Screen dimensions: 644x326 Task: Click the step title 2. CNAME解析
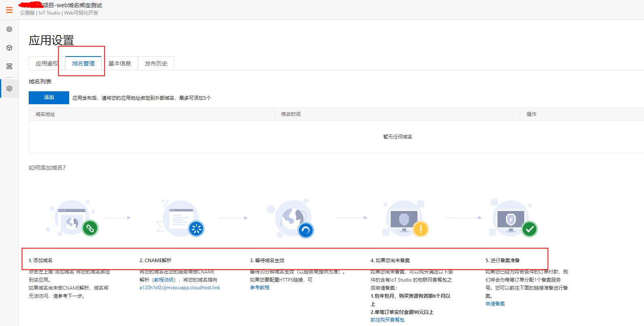(155, 261)
